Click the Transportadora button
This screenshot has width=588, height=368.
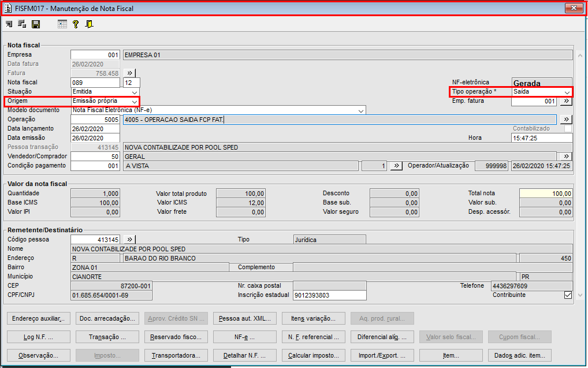(x=176, y=355)
